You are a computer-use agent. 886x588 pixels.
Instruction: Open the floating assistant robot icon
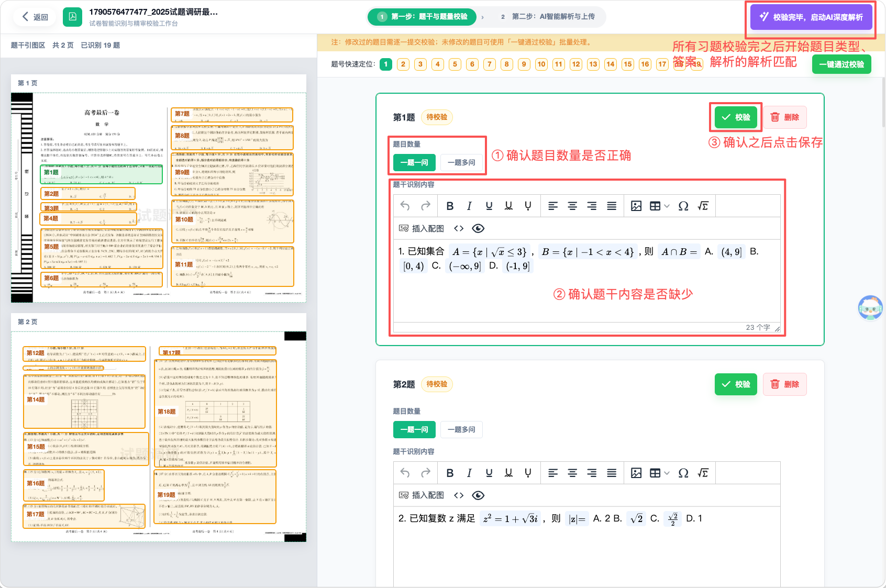870,308
